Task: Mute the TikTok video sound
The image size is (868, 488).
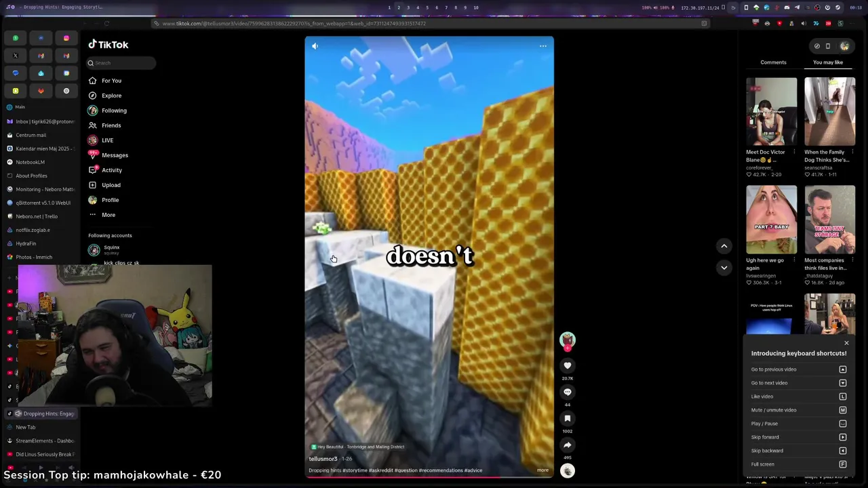Action: click(315, 46)
